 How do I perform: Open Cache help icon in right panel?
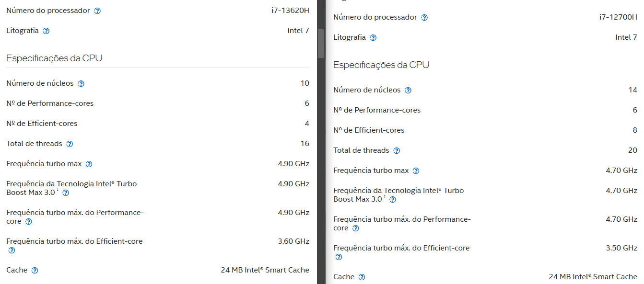362,277
